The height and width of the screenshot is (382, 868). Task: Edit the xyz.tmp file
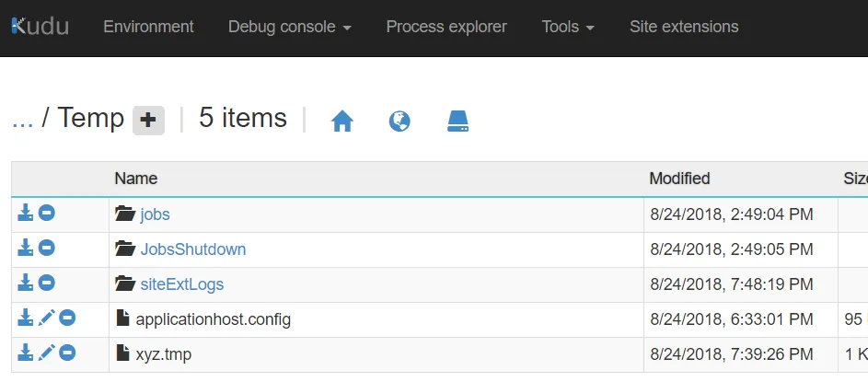47,353
